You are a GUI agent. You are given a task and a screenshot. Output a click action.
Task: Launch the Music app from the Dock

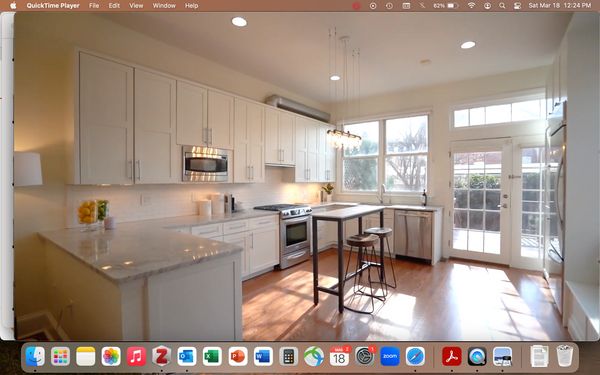(136, 357)
